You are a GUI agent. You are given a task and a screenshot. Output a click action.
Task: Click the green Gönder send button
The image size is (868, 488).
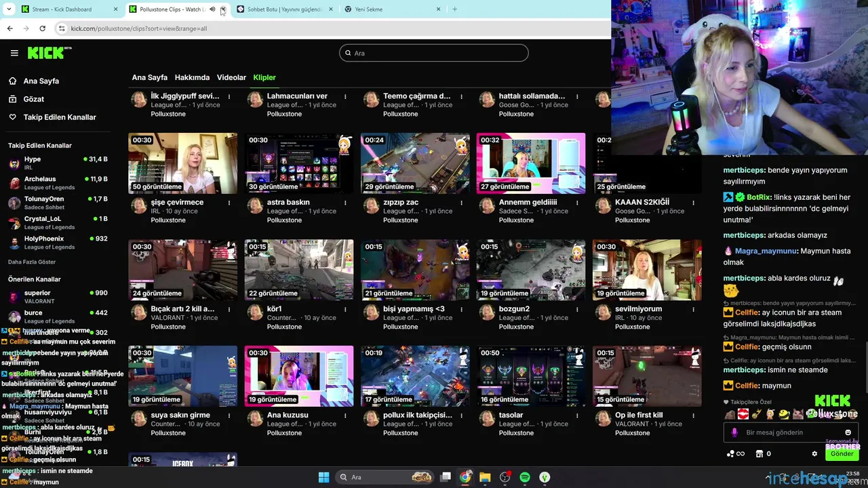click(x=842, y=454)
